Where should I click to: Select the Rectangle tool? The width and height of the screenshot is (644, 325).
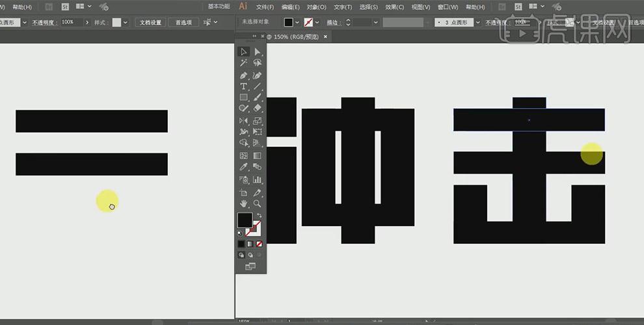pos(243,97)
